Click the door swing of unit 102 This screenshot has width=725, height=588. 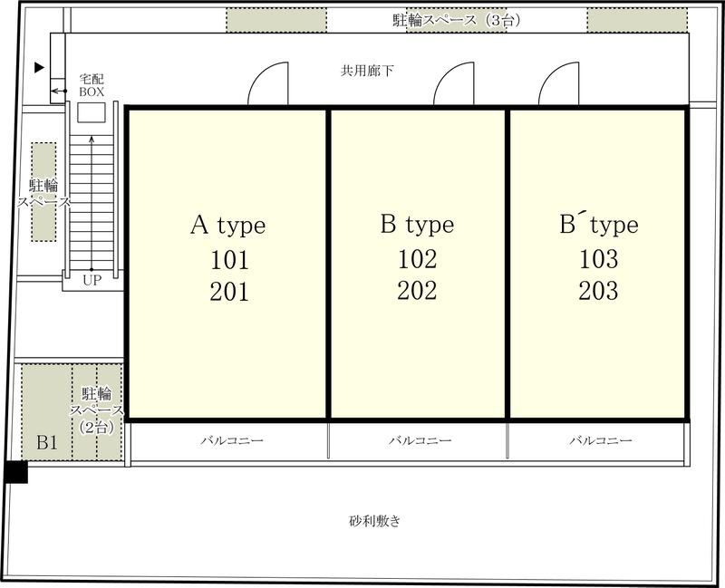[454, 83]
